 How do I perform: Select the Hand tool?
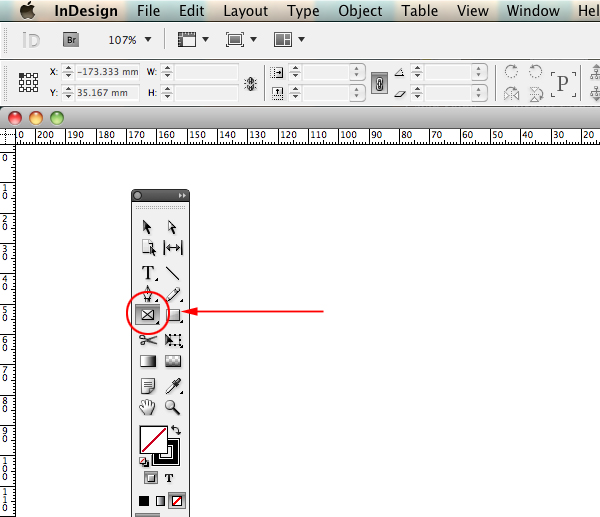(147, 407)
